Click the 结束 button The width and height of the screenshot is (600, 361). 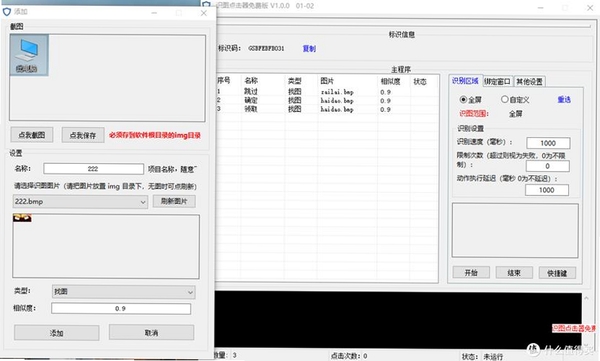tap(514, 273)
